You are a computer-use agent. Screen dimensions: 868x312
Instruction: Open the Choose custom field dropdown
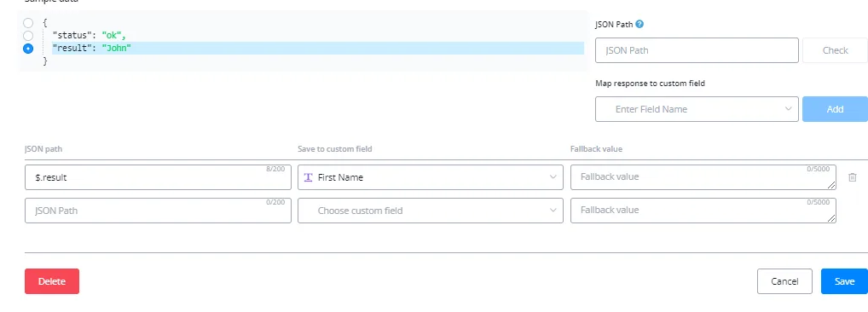[431, 211]
